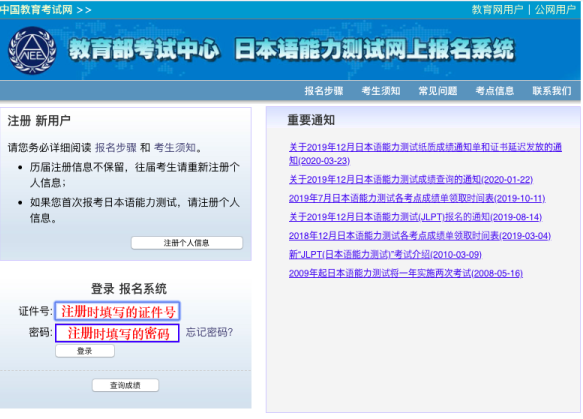
Task: Follow the inline 考生须知 text link
Action: point(175,148)
